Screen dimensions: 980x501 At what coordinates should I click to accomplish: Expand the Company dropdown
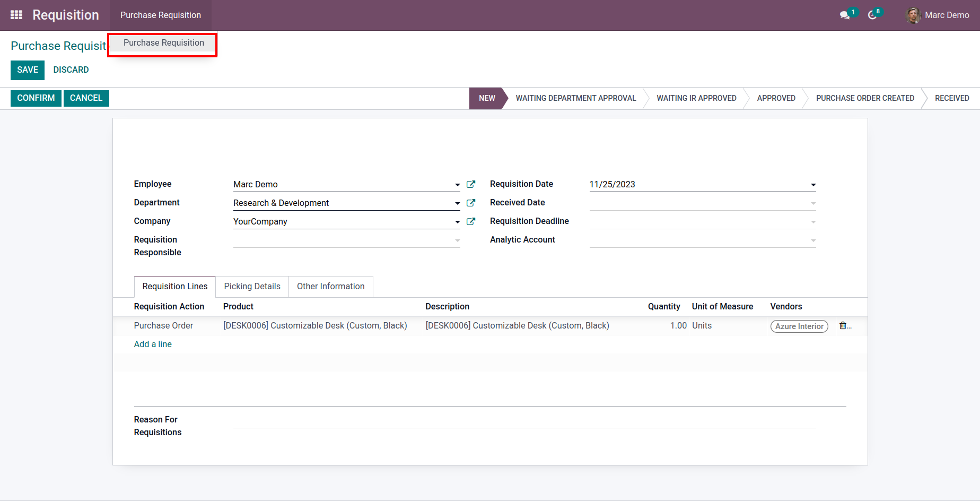(x=457, y=222)
